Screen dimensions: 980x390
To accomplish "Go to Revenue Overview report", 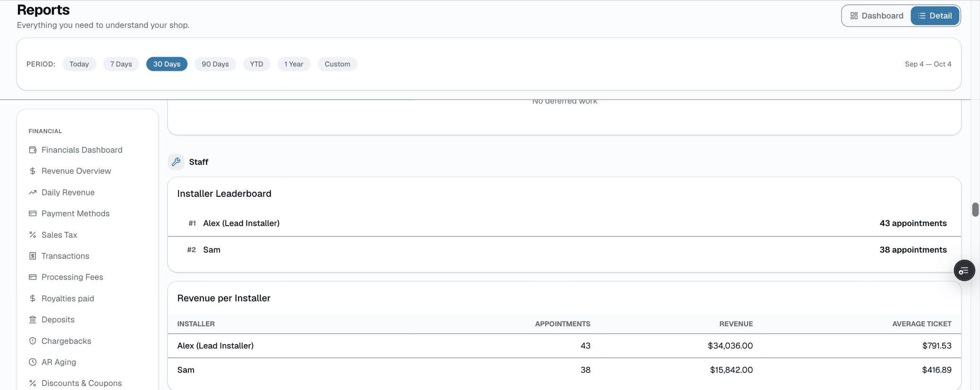I will 76,171.
